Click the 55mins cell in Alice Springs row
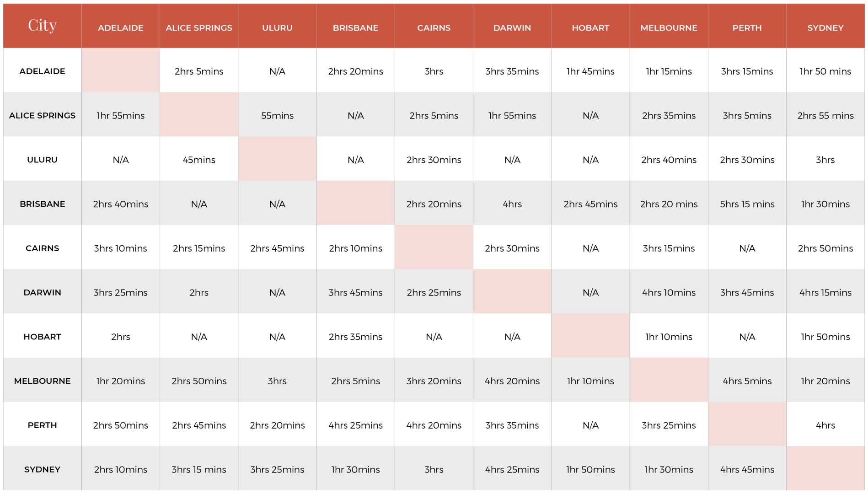 (x=277, y=115)
